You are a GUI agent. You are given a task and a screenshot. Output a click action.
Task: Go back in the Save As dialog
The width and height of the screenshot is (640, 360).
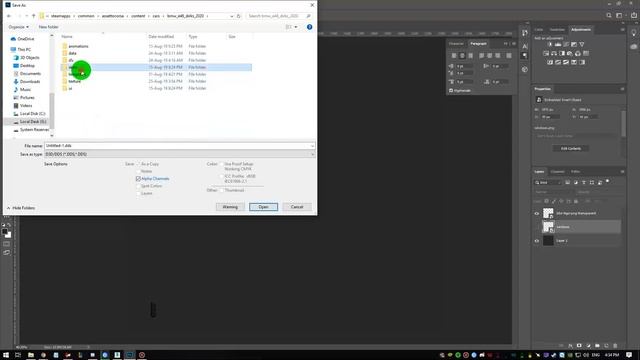[x=9, y=16]
